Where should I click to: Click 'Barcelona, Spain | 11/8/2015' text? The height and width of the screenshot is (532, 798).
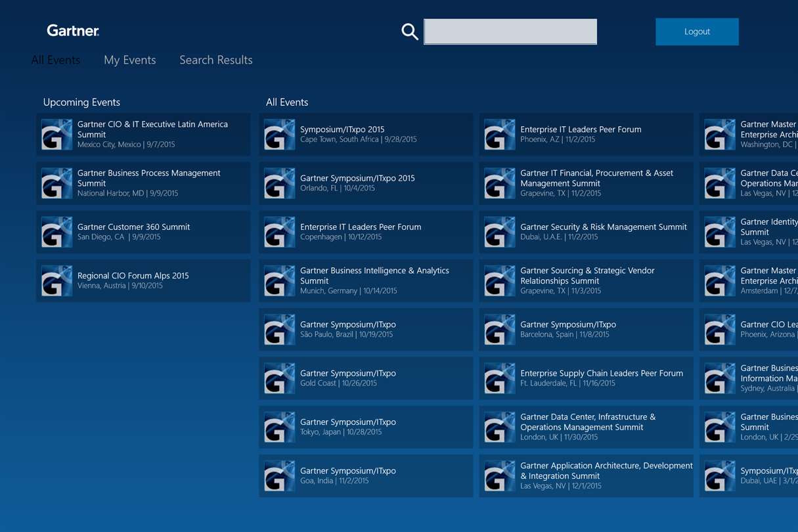[565, 334]
